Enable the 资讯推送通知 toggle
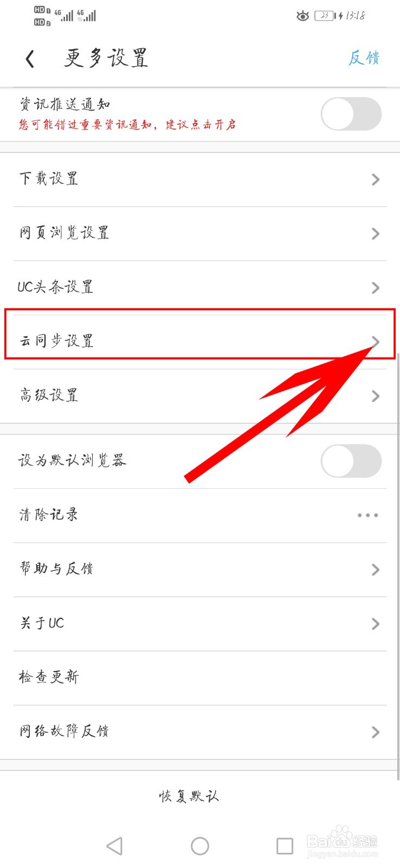Viewport: 400px width, 868px height. pyautogui.click(x=351, y=114)
